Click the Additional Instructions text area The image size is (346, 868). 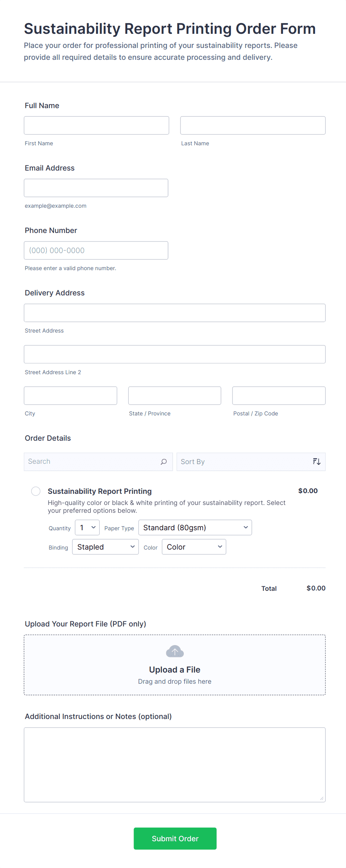point(174,765)
